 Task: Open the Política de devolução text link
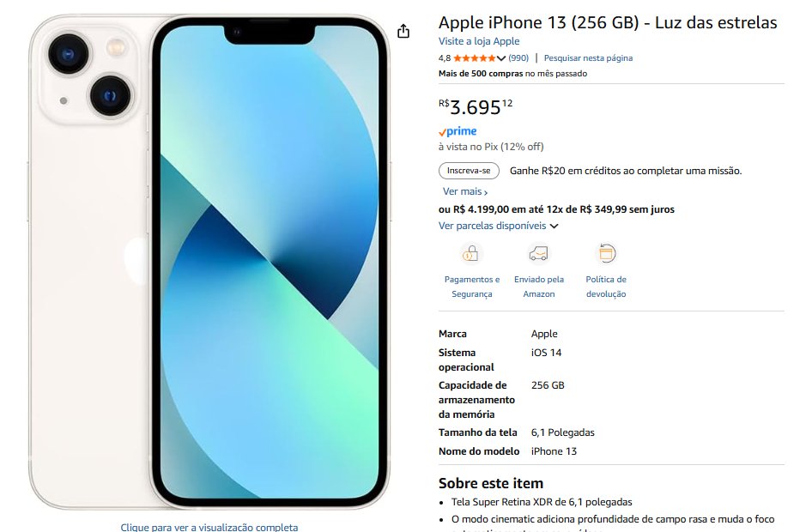606,287
